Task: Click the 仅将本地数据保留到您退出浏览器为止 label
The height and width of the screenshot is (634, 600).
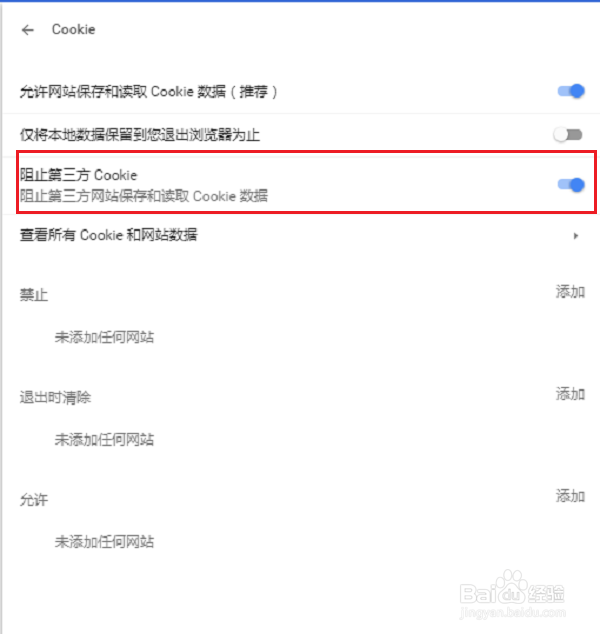Action: [x=140, y=135]
